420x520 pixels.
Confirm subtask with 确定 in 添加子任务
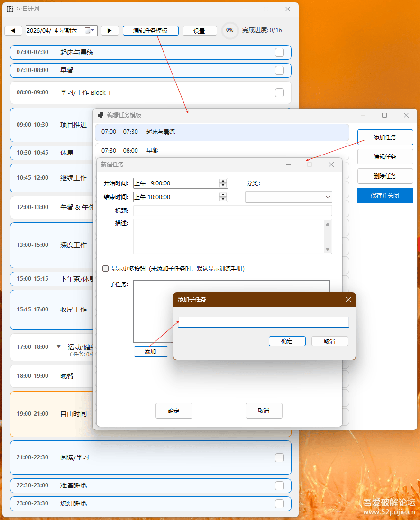coord(287,341)
